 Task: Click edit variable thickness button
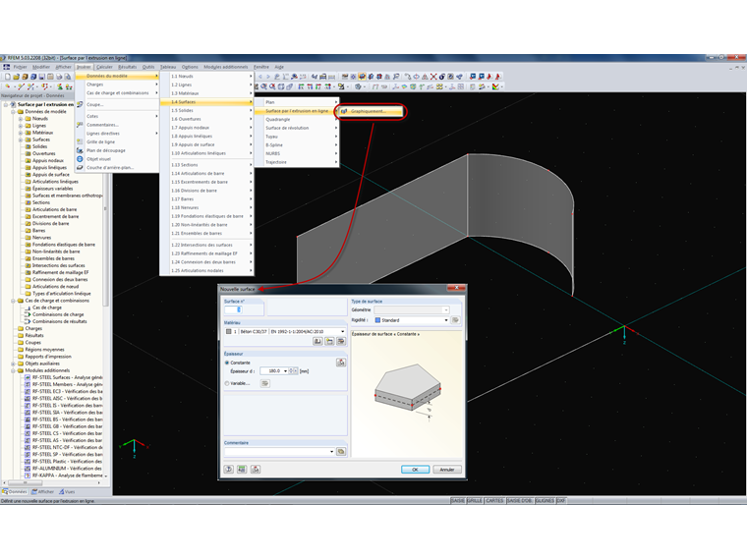264,383
